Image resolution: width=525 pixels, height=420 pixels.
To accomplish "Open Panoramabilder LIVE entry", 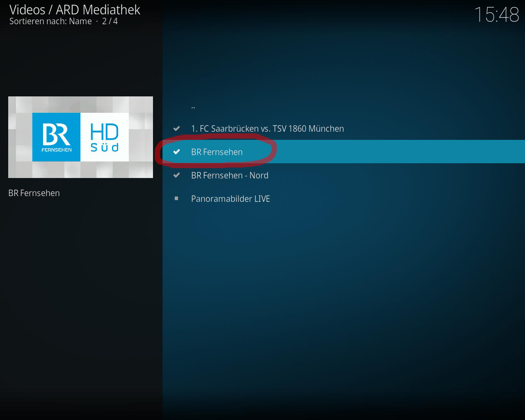I will pyautogui.click(x=344, y=199).
